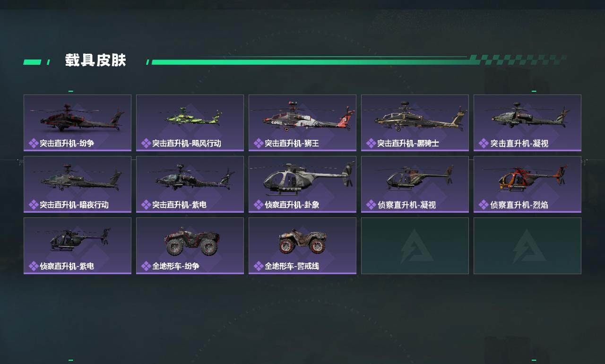Click the last empty skin slot
The image size is (605, 364).
click(x=527, y=246)
